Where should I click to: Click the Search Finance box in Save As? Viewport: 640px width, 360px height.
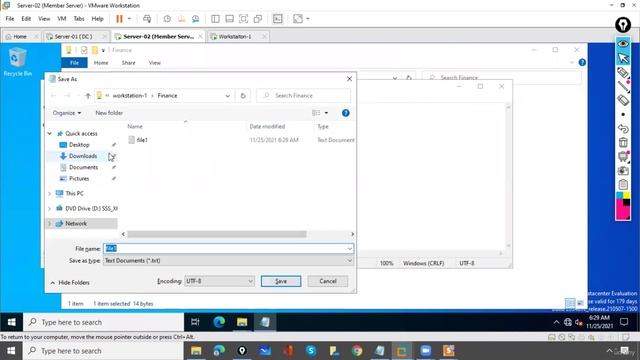coord(304,96)
